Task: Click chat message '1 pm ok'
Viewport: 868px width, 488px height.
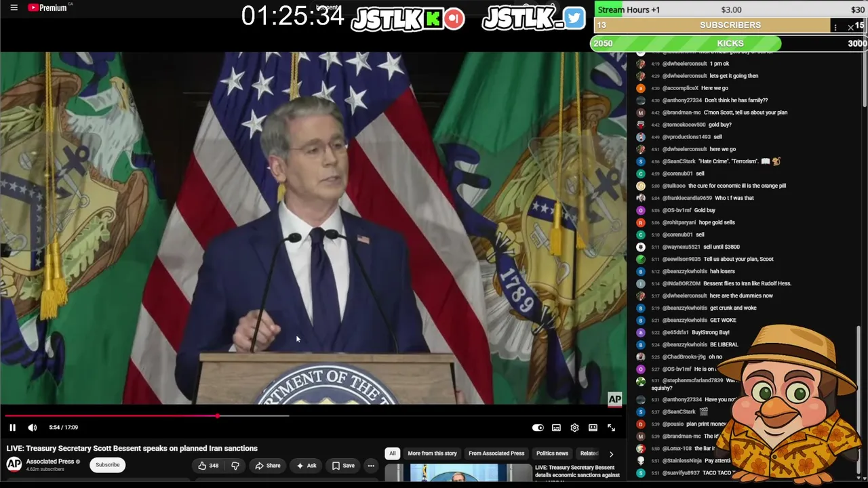Action: pyautogui.click(x=719, y=64)
